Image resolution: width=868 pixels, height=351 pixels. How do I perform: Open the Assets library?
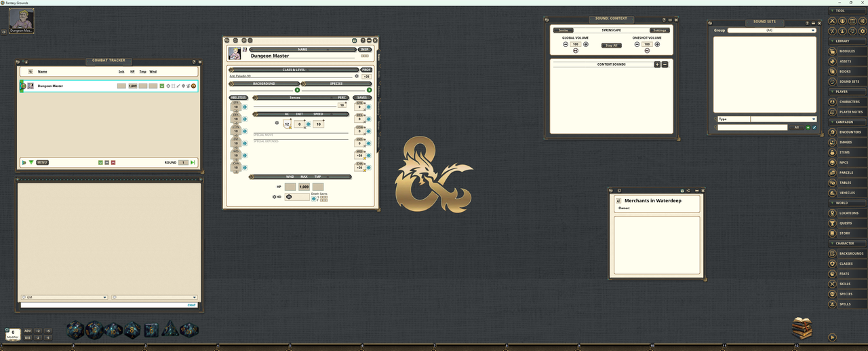click(848, 61)
